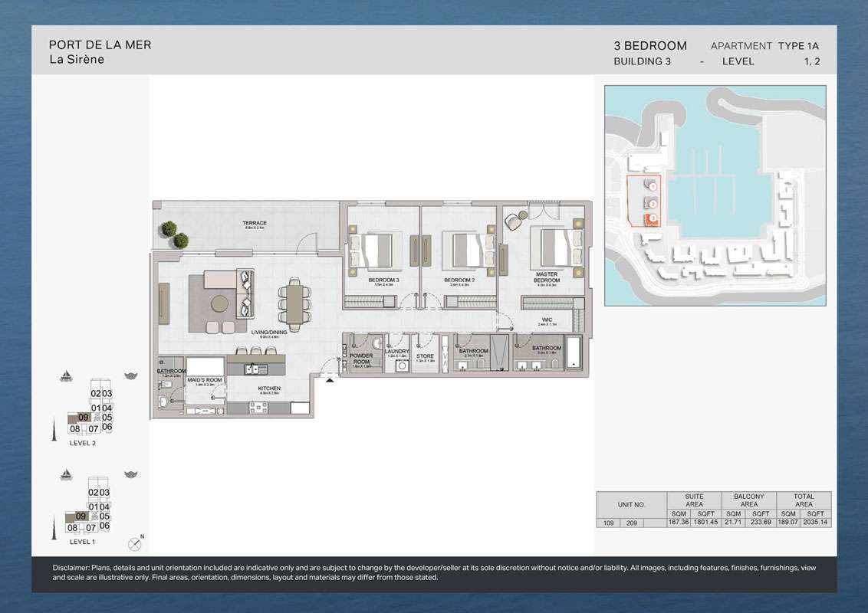Click the 2035.14 total SQFT table cell
The width and height of the screenshot is (868, 613).
[816, 523]
